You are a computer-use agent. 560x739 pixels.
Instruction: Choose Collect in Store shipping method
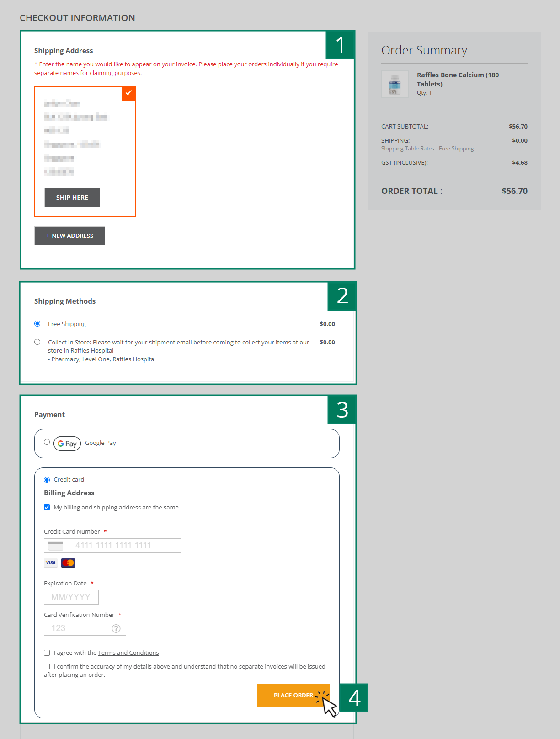[37, 342]
